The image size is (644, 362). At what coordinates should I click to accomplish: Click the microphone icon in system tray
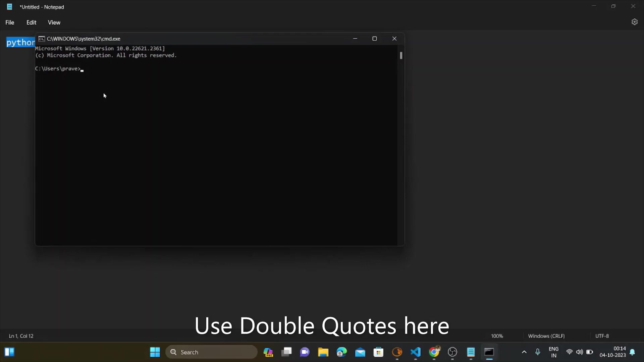tap(538, 352)
